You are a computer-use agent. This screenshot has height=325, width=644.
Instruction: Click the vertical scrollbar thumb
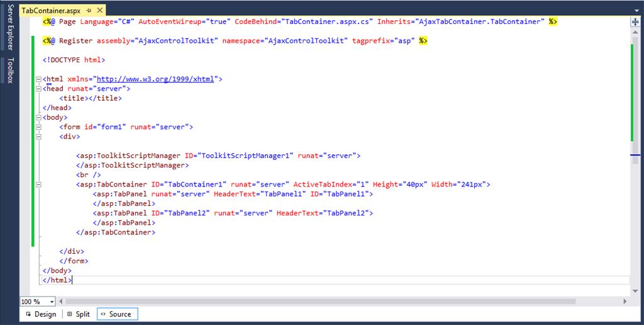(635, 100)
